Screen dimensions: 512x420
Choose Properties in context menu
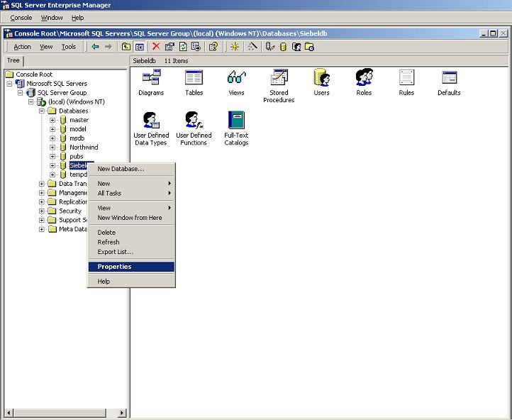tap(131, 267)
